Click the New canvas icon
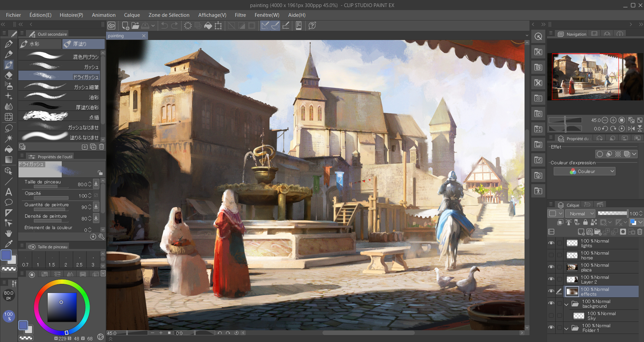 click(x=126, y=26)
